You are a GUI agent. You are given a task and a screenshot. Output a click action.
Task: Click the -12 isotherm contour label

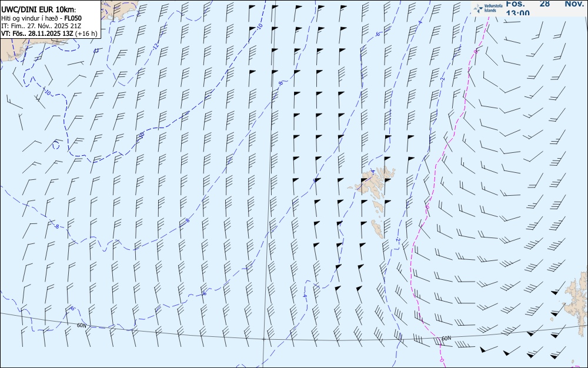(156, 46)
